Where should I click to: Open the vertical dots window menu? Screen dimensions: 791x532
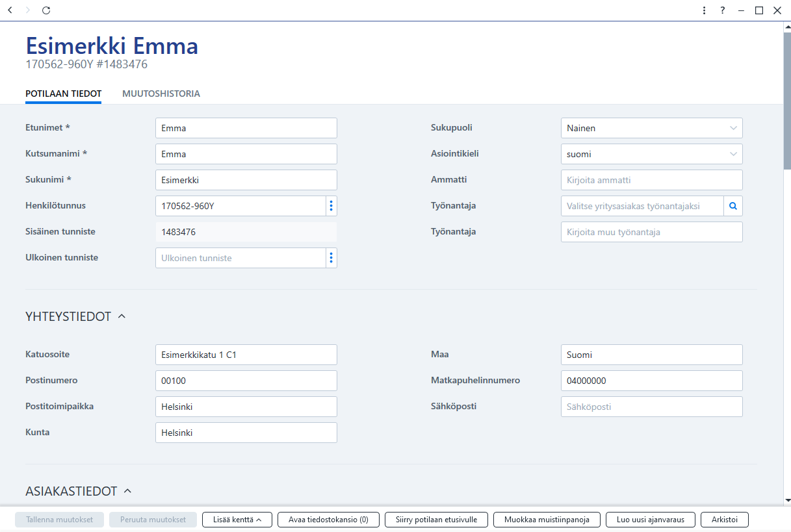pos(705,10)
